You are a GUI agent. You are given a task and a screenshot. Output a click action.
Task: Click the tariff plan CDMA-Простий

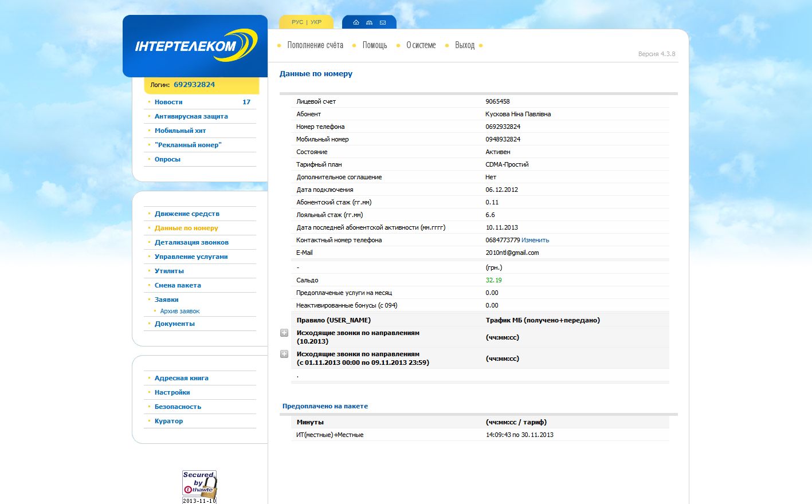507,164
